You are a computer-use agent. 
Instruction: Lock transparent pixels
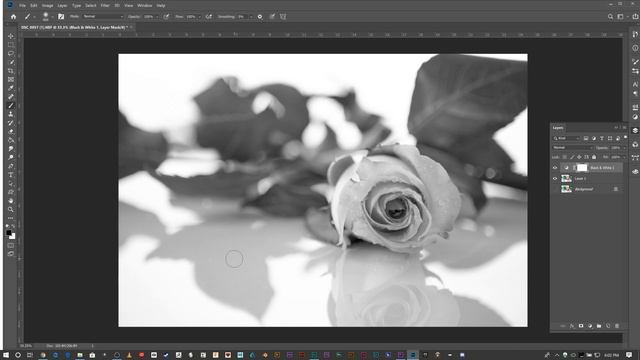pyautogui.click(x=565, y=157)
